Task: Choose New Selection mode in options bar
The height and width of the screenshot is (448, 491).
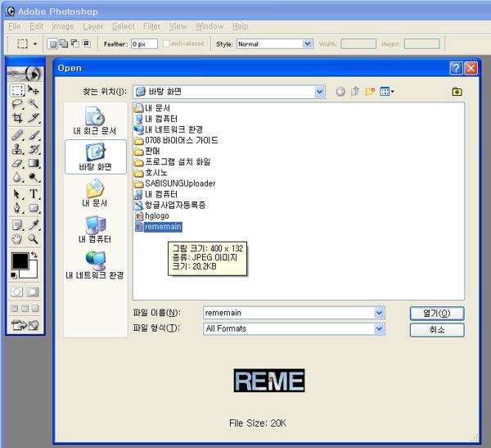Action: [x=53, y=43]
